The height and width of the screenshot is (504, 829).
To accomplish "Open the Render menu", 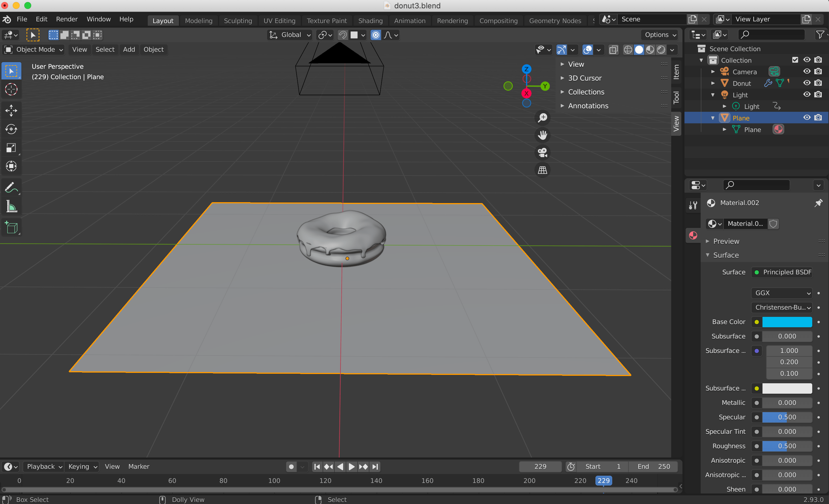I will click(66, 19).
